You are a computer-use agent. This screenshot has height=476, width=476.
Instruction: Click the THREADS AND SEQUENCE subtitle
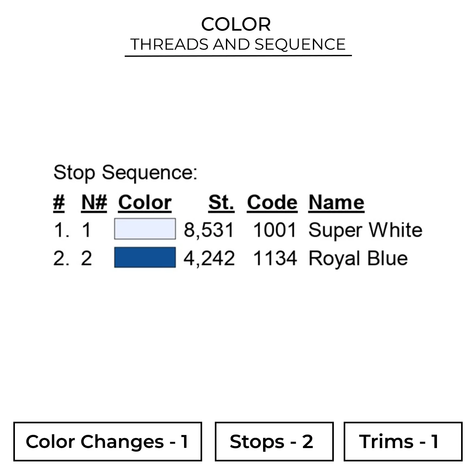click(x=238, y=44)
